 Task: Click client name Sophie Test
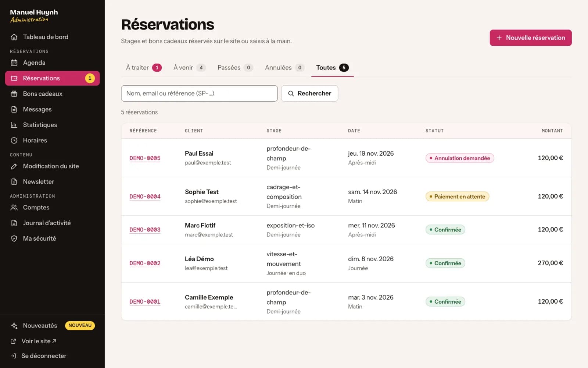[x=201, y=192]
